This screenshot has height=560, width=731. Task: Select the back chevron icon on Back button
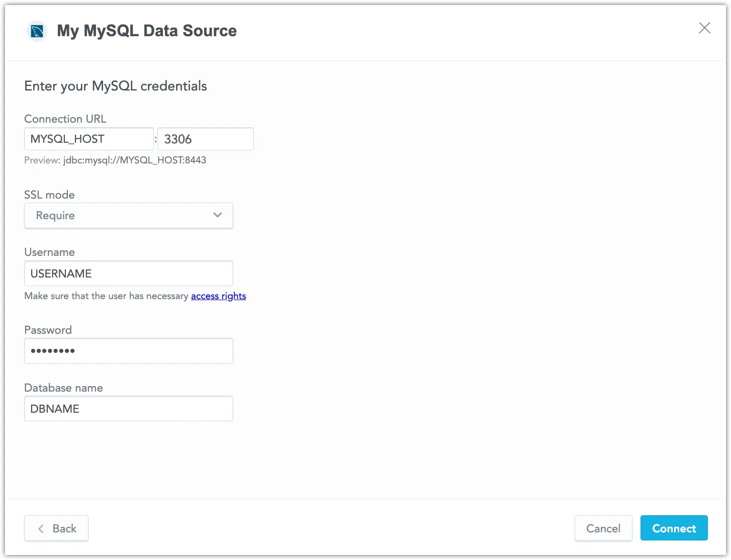point(41,528)
